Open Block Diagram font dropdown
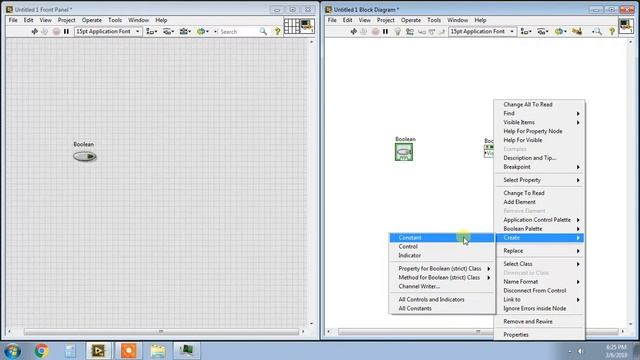Image resolution: width=640 pixels, height=360 pixels. [x=482, y=31]
